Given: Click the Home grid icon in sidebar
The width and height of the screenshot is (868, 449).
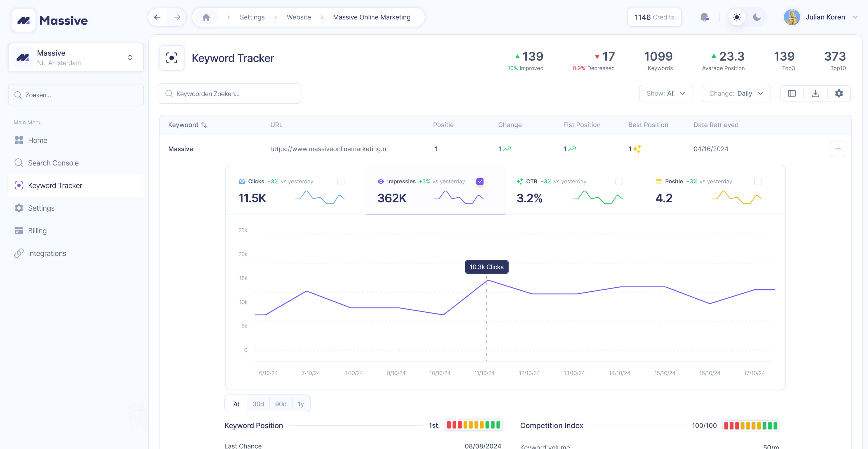Looking at the screenshot, I should point(19,140).
